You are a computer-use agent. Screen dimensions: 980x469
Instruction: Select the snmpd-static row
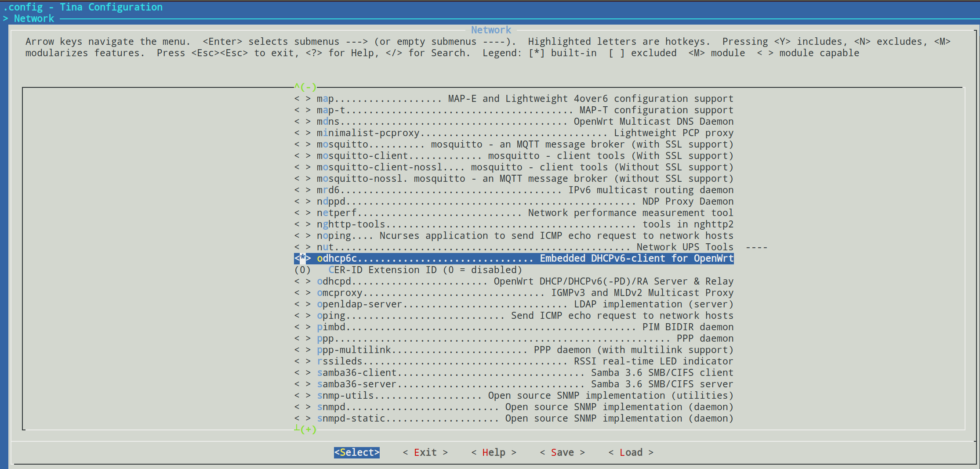pos(514,418)
